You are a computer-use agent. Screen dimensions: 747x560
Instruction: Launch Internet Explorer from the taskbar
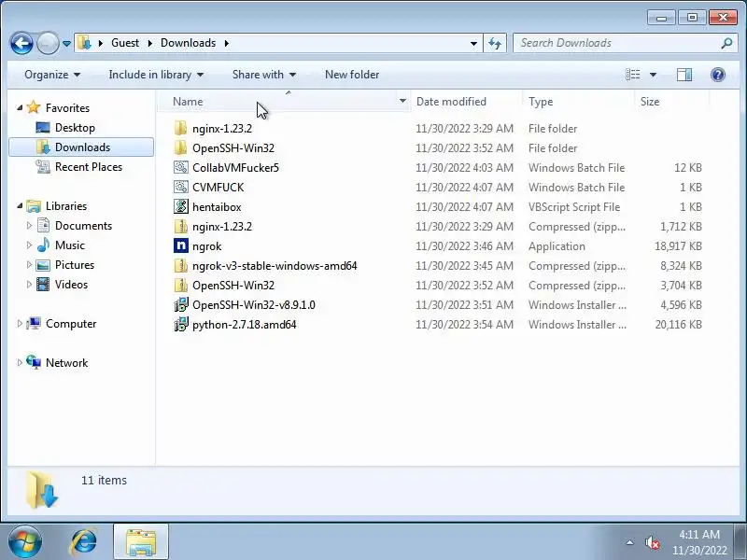coord(83,542)
